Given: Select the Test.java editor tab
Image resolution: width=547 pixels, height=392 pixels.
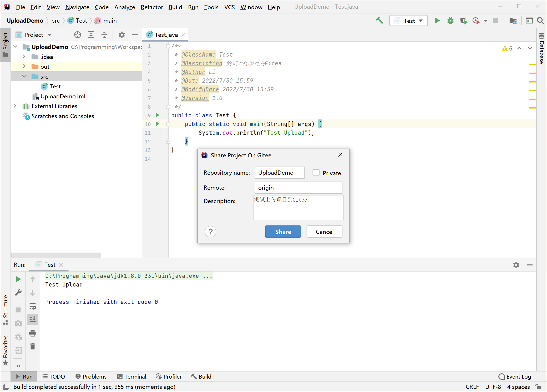Looking at the screenshot, I should coord(166,35).
